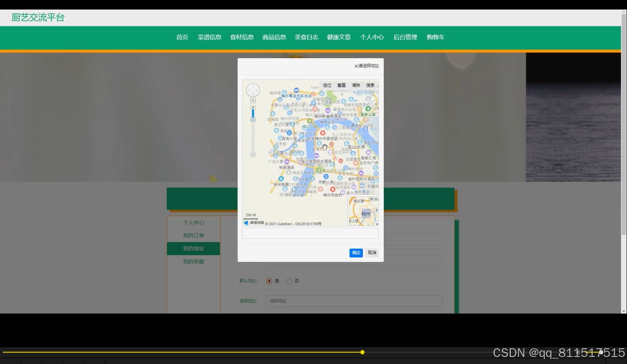Click the page vertical scrollbar thumb
This screenshot has width=627, height=364.
coord(624,124)
